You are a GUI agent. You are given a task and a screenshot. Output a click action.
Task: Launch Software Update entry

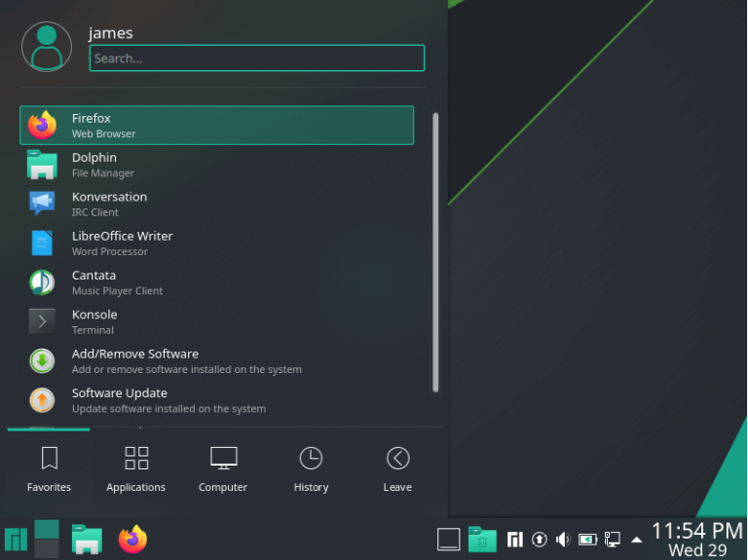216,400
